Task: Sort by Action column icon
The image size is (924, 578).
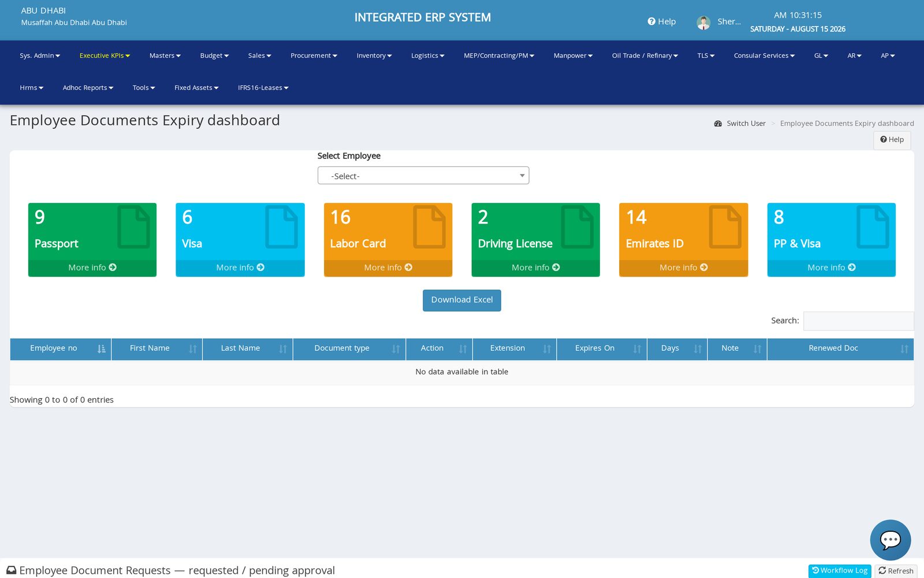Action: tap(463, 349)
